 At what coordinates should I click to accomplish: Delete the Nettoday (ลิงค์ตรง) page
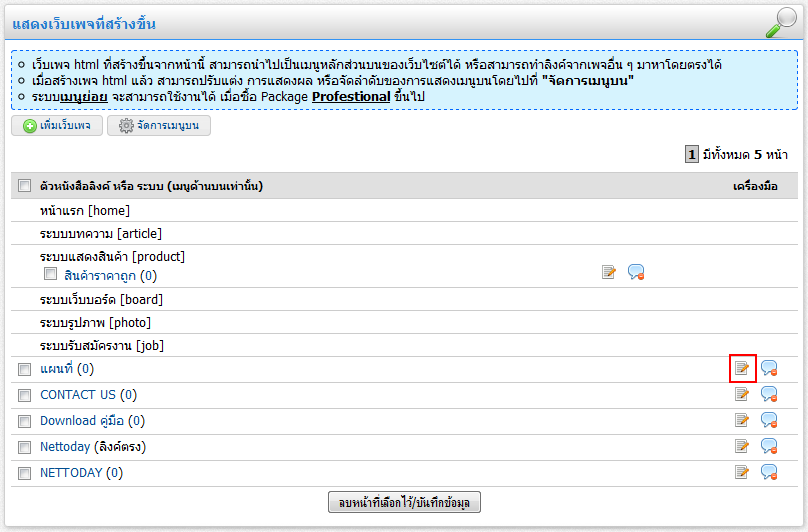click(769, 446)
